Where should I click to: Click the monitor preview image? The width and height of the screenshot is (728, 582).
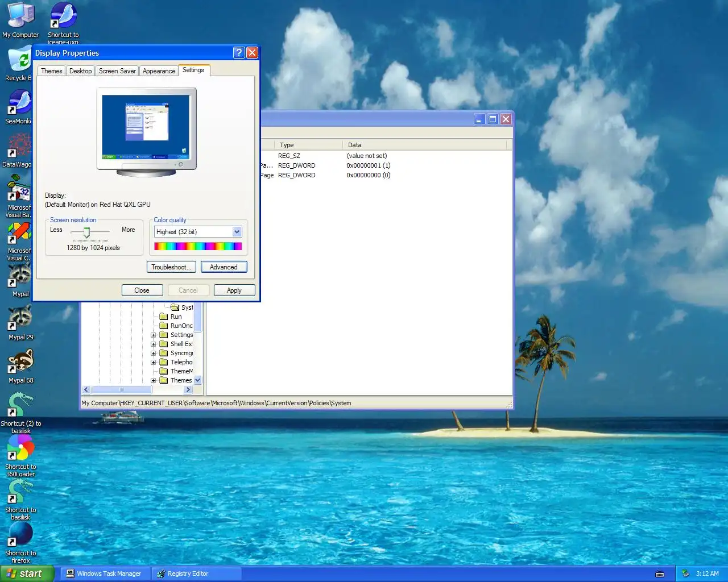[146, 132]
